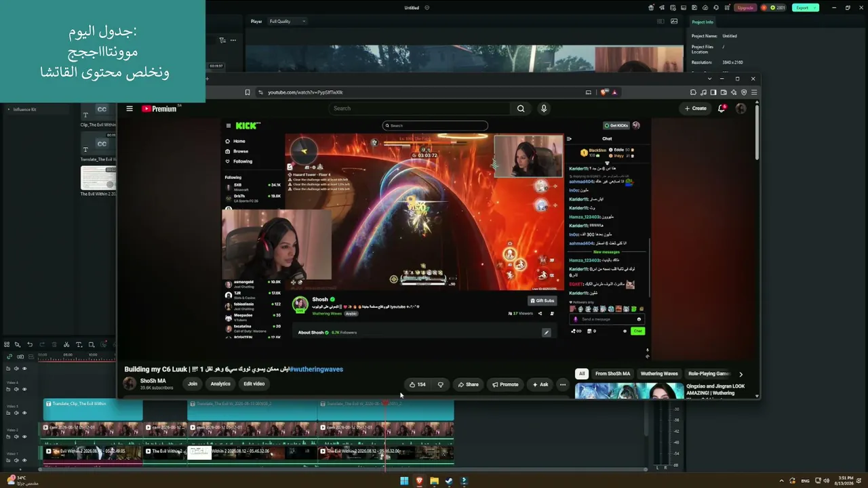Click the YouTube search input field
The image size is (868, 488).
420,108
